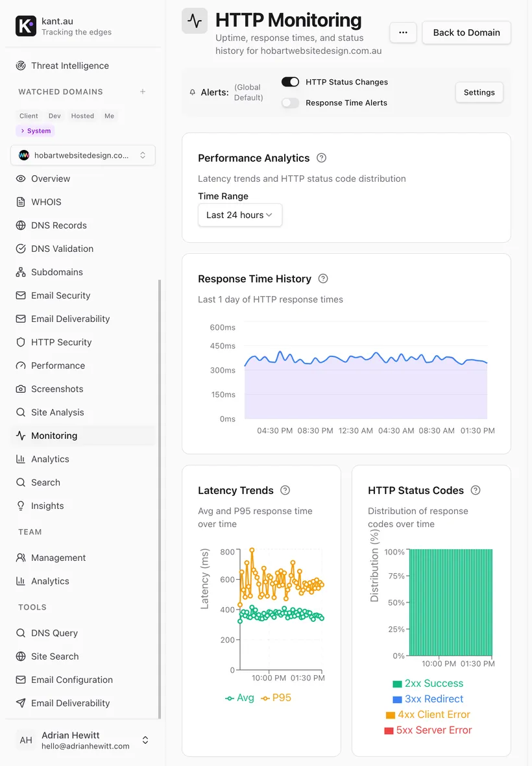532x766 pixels.
Task: Disable the HTTP Status Changes toggle
Action: point(291,82)
